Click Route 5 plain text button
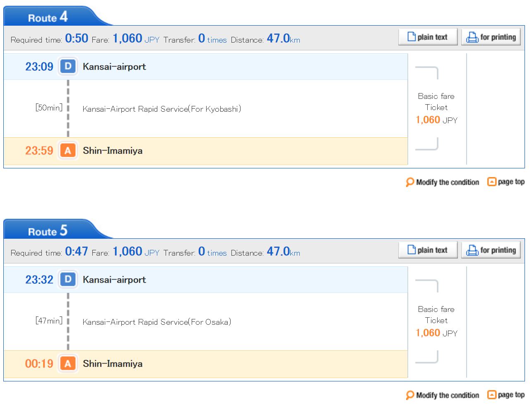This screenshot has height=405, width=532. (x=428, y=250)
